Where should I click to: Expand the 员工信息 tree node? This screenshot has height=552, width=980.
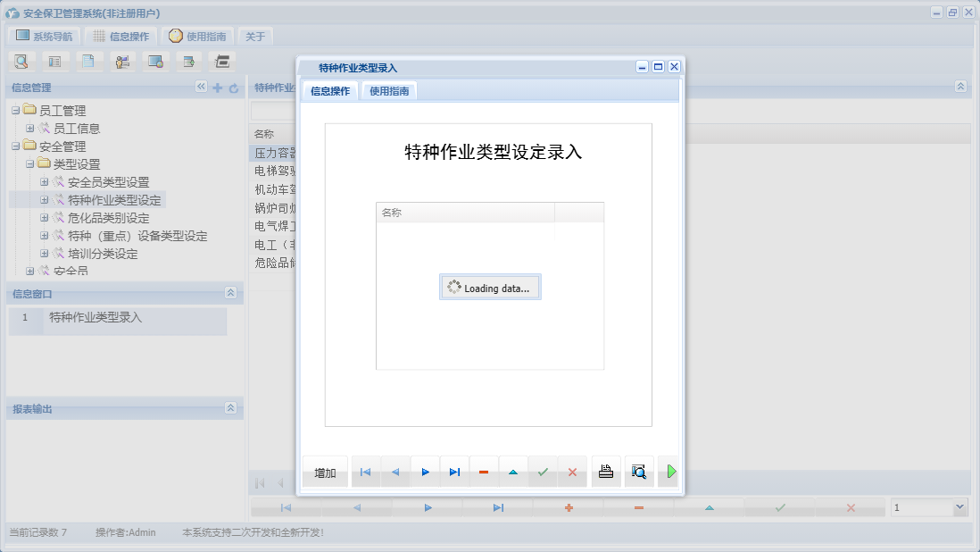[x=30, y=128]
